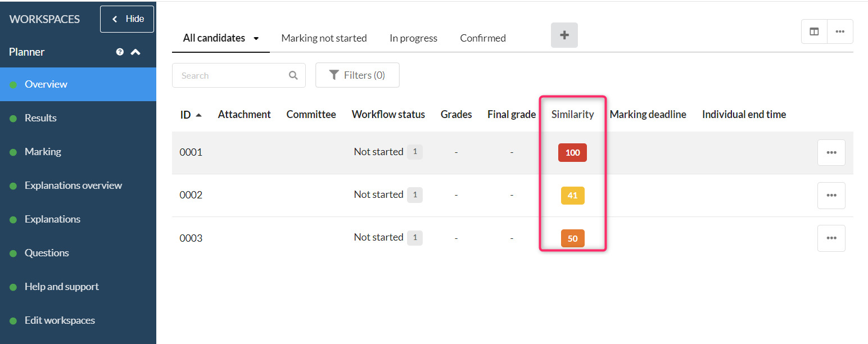Open the actions menu for candidate 0003
The width and height of the screenshot is (868, 344).
pyautogui.click(x=831, y=238)
